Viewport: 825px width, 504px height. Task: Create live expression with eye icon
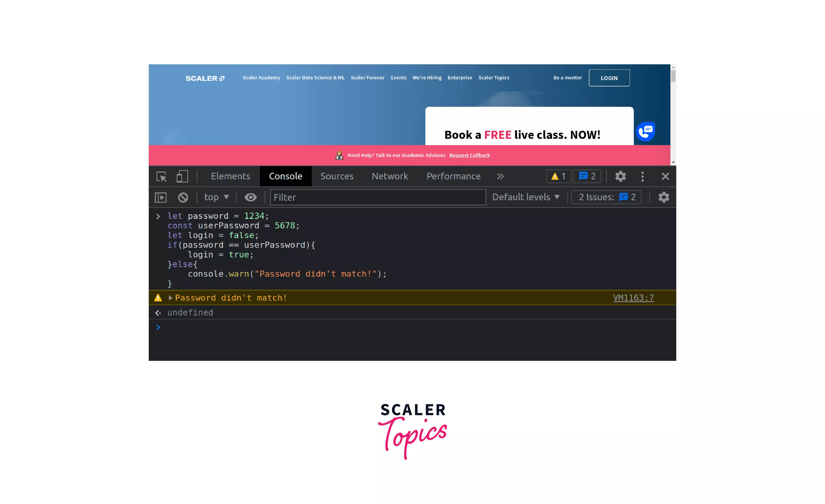250,197
